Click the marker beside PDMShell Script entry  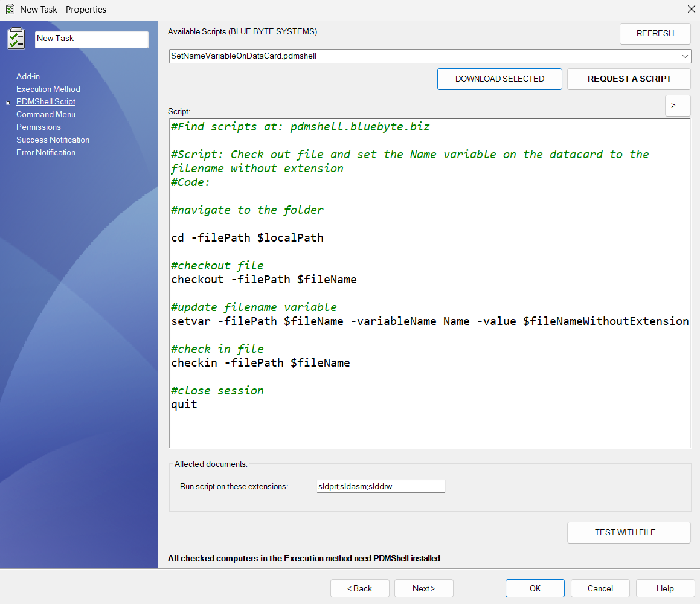7,101
